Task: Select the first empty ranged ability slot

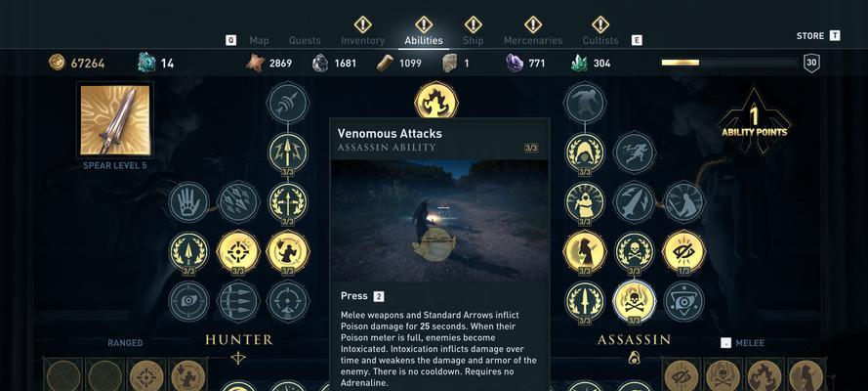Action: point(63,376)
